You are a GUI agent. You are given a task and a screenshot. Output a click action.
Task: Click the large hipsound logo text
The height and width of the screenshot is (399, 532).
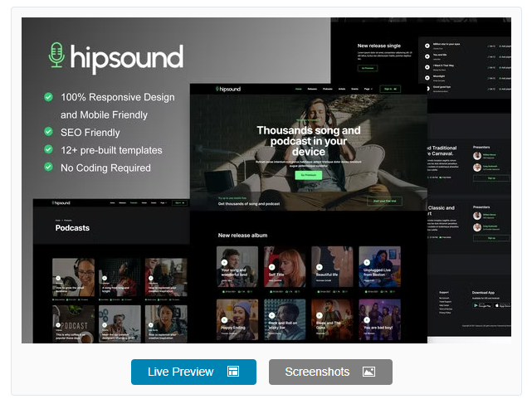tap(126, 58)
